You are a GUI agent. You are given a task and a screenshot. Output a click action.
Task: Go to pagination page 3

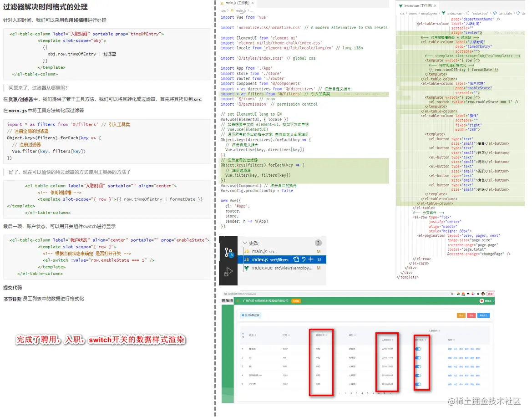pos(357,393)
